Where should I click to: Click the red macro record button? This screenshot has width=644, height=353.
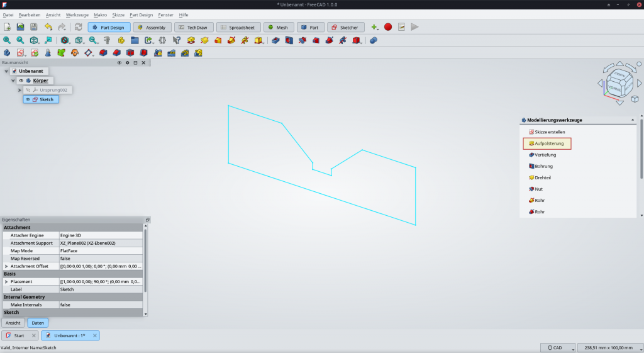[x=388, y=27]
